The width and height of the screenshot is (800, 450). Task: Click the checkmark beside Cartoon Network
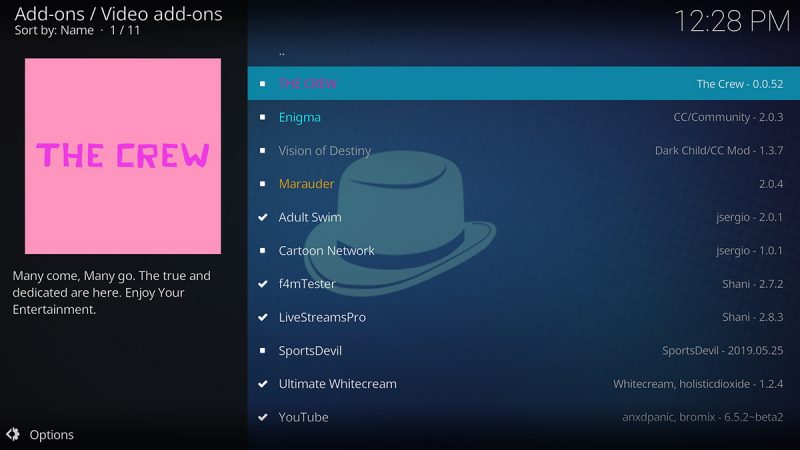(262, 251)
